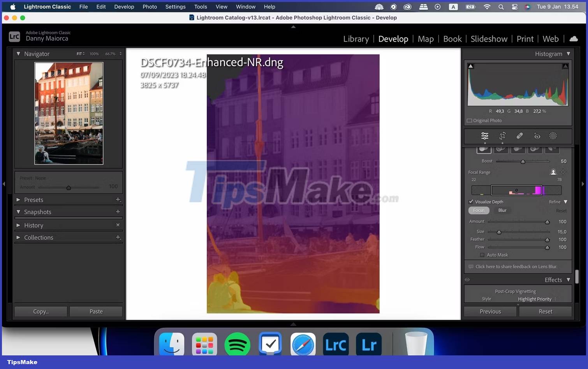The width and height of the screenshot is (588, 369).
Task: Click the subject focus icon beside Focal Range
Action: point(553,172)
